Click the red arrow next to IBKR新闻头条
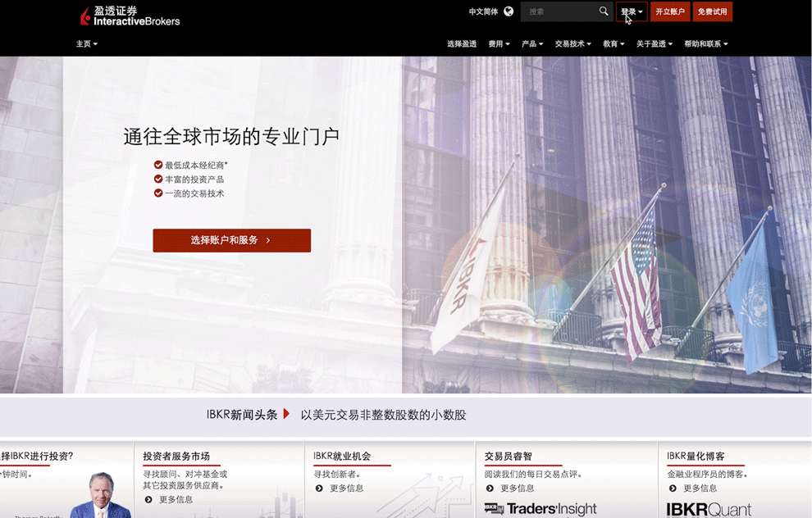812x518 pixels. (x=286, y=414)
